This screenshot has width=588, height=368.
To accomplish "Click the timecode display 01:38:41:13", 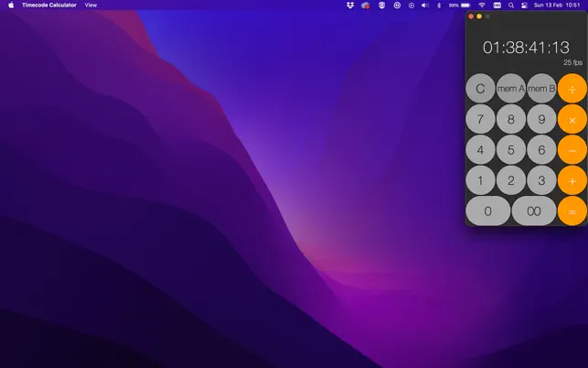I will point(526,48).
